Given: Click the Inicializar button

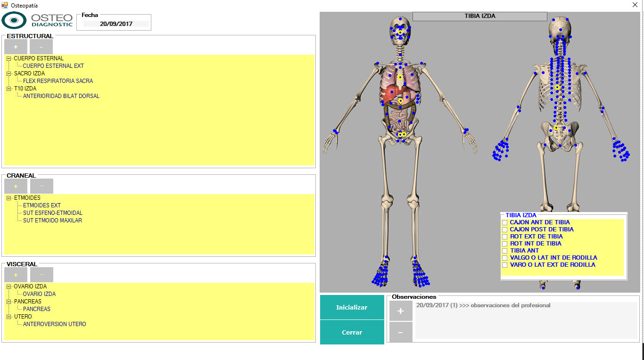Looking at the screenshot, I should [x=352, y=308].
